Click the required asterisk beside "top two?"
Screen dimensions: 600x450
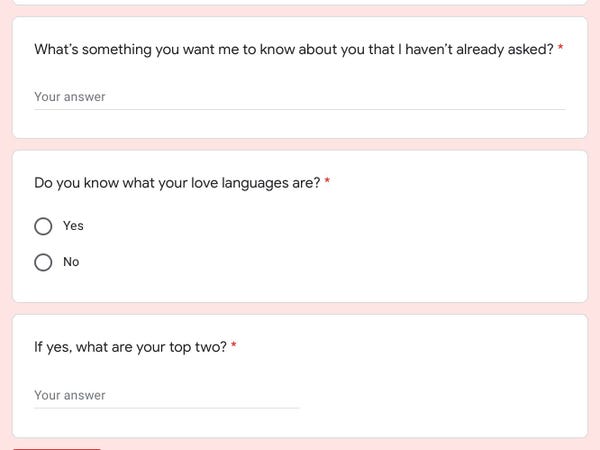[234, 347]
